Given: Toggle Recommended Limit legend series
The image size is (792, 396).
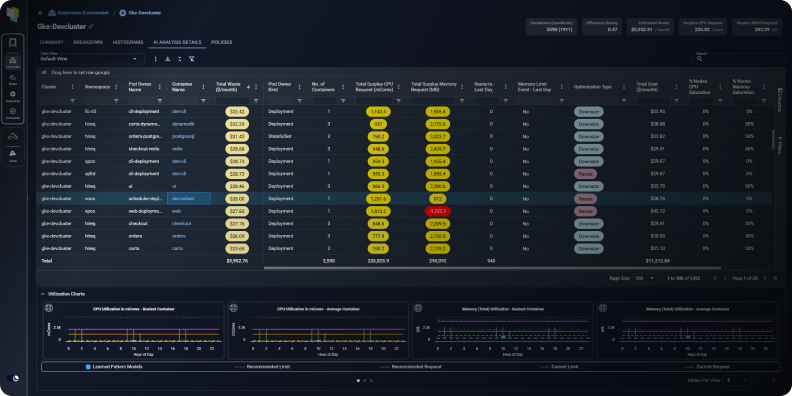Looking at the screenshot, I should (x=263, y=367).
